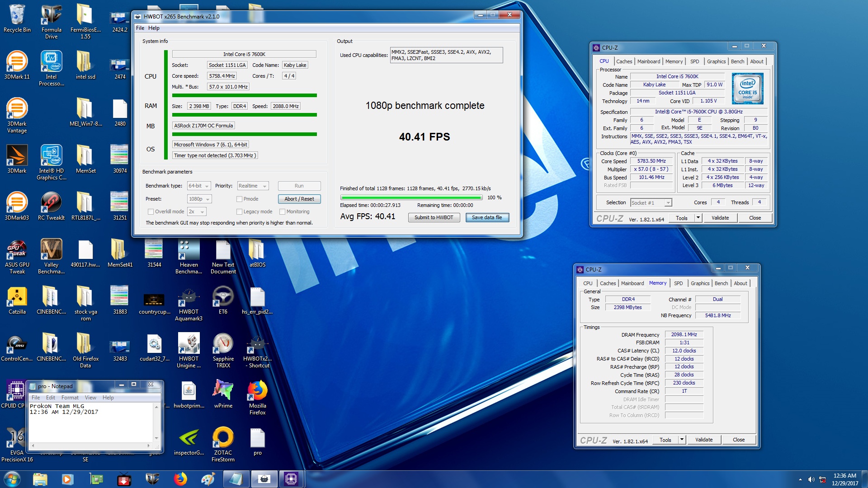868x488 pixels.
Task: Open MSI ControlCenter desktop icon
Action: (17, 347)
